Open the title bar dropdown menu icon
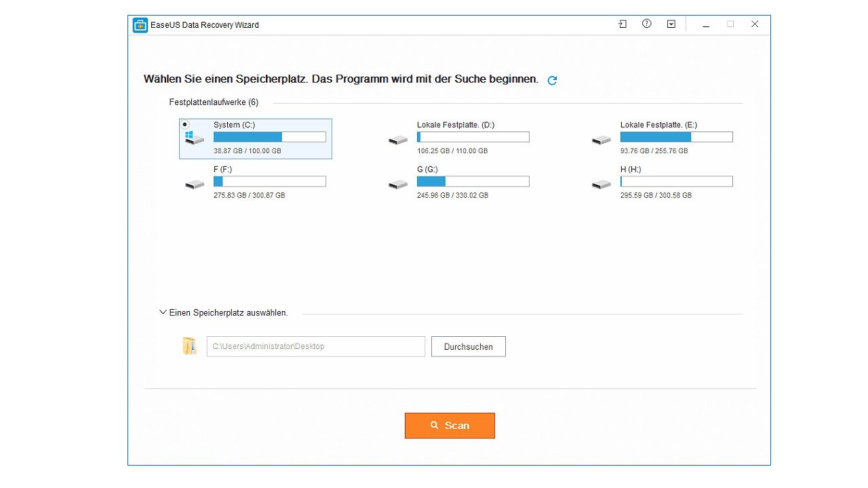 (671, 24)
